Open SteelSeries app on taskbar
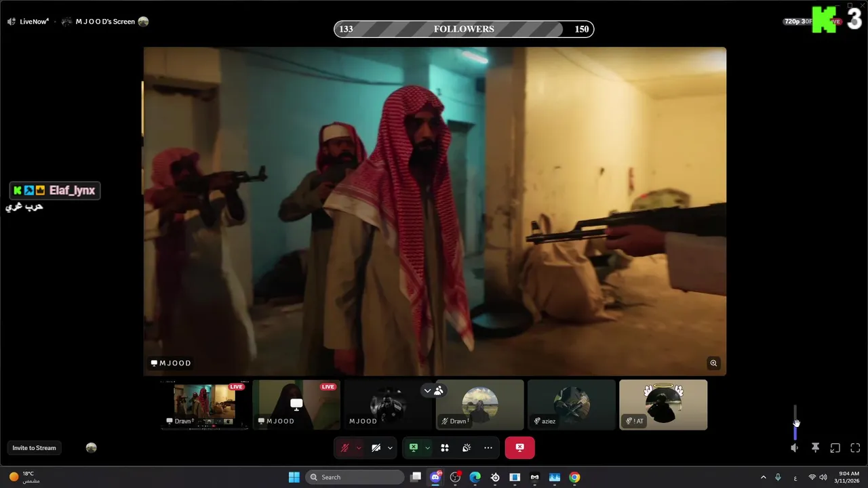The height and width of the screenshot is (488, 868). (x=495, y=477)
